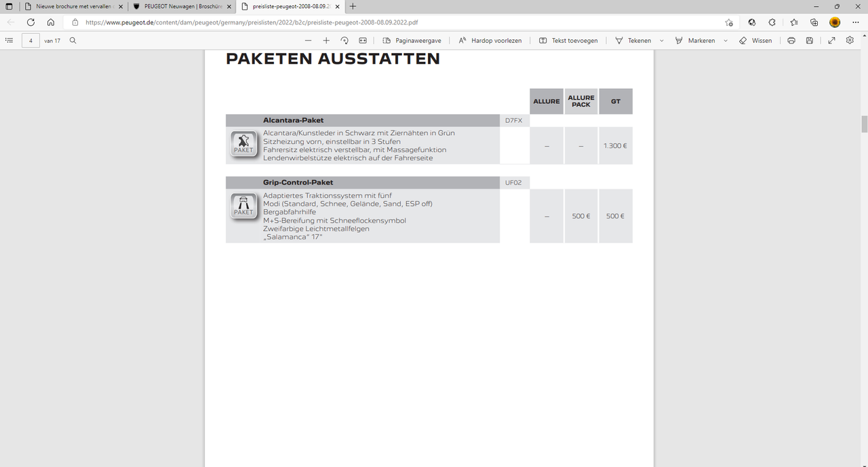Open the sunflower profile avatar
Viewport: 868px width, 467px height.
(835, 22)
